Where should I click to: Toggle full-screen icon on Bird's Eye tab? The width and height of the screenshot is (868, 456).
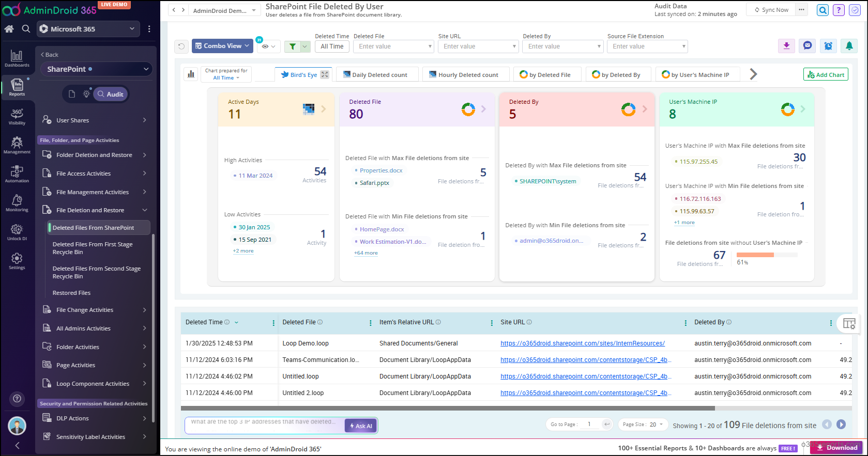(x=325, y=74)
